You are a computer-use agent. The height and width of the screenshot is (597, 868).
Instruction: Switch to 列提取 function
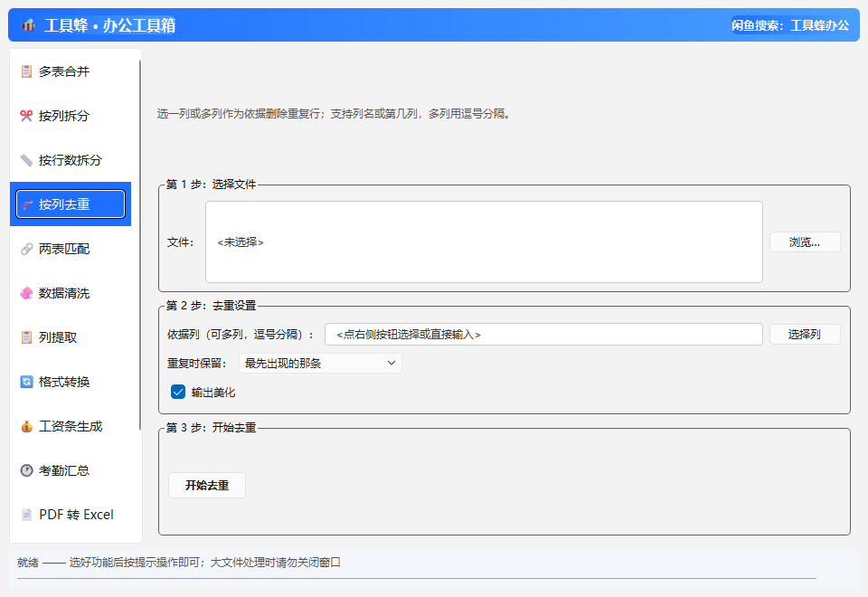point(71,337)
